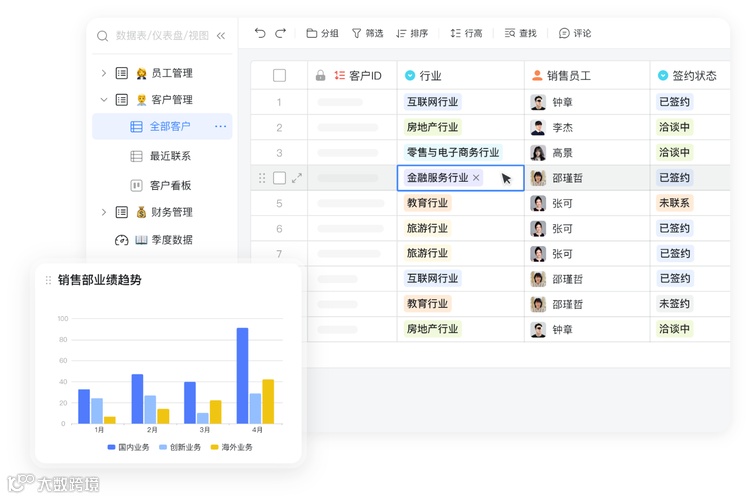This screenshot has width=750, height=499.
Task: Expand the 员工管理 tree node
Action: (104, 73)
